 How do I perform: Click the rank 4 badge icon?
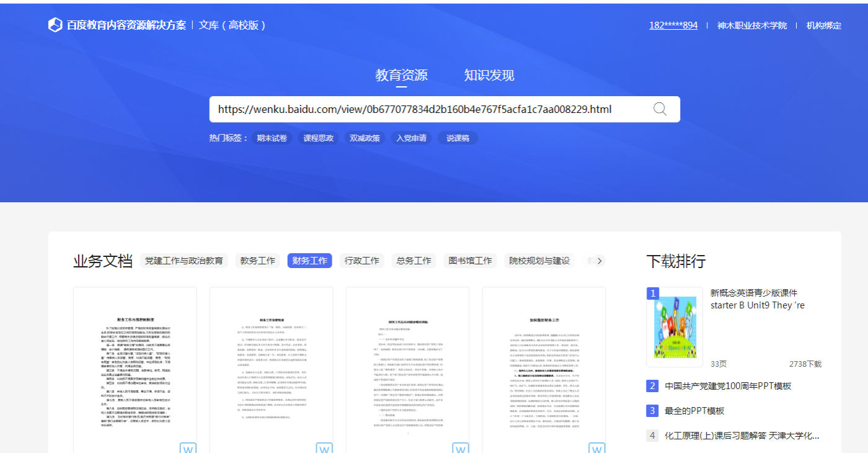[x=652, y=436]
